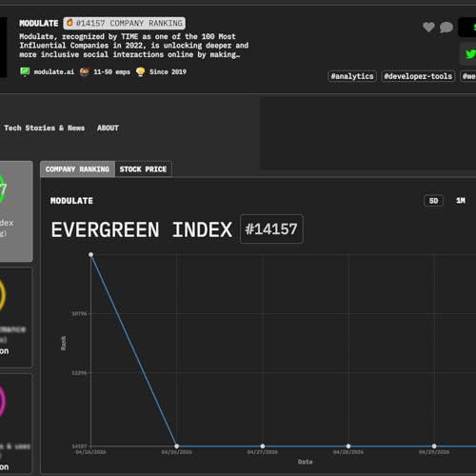Select the 5D chart range

point(433,201)
